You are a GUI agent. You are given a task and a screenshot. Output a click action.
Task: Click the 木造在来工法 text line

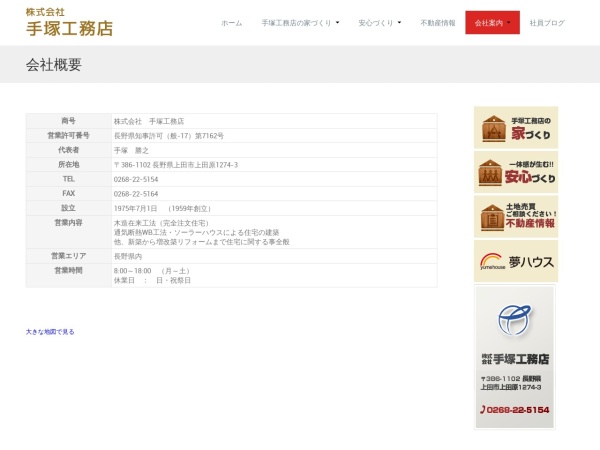[x=161, y=223]
